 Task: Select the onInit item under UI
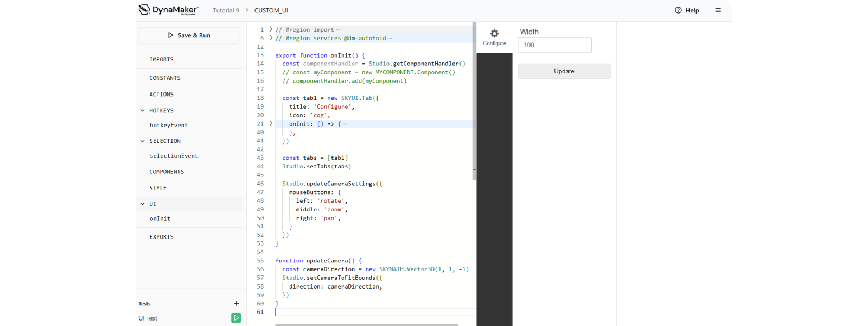[160, 218]
